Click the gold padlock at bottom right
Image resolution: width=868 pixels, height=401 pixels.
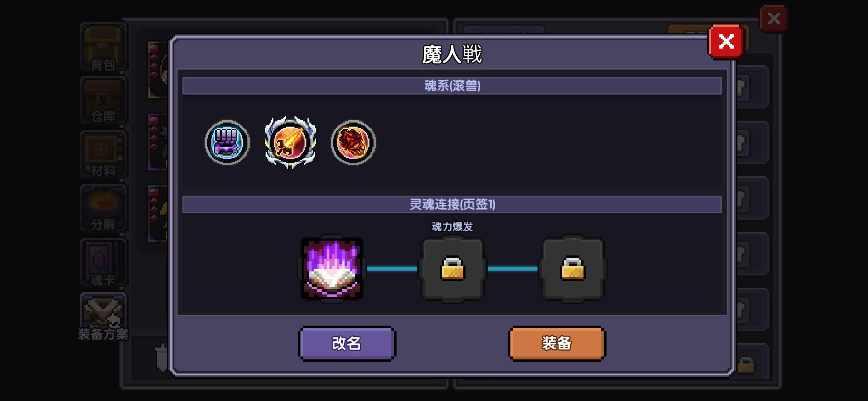(x=746, y=365)
